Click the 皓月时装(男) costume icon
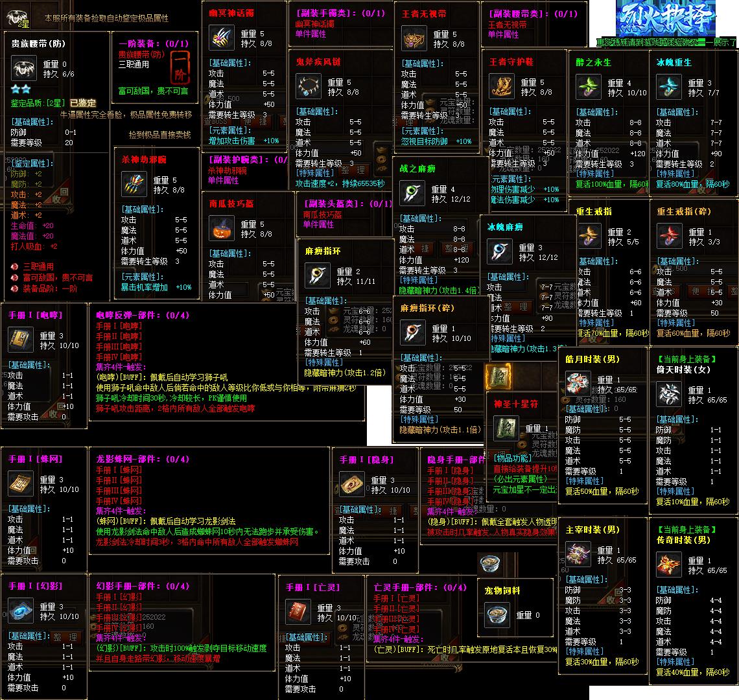 (x=578, y=384)
